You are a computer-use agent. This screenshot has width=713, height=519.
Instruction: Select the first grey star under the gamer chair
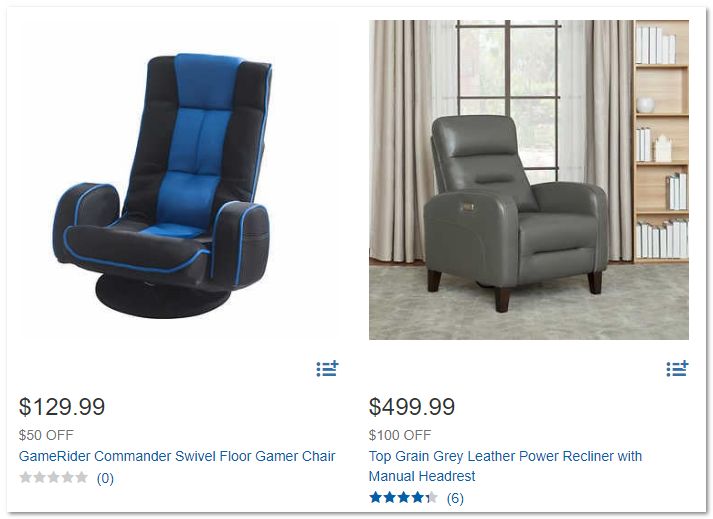point(26,477)
